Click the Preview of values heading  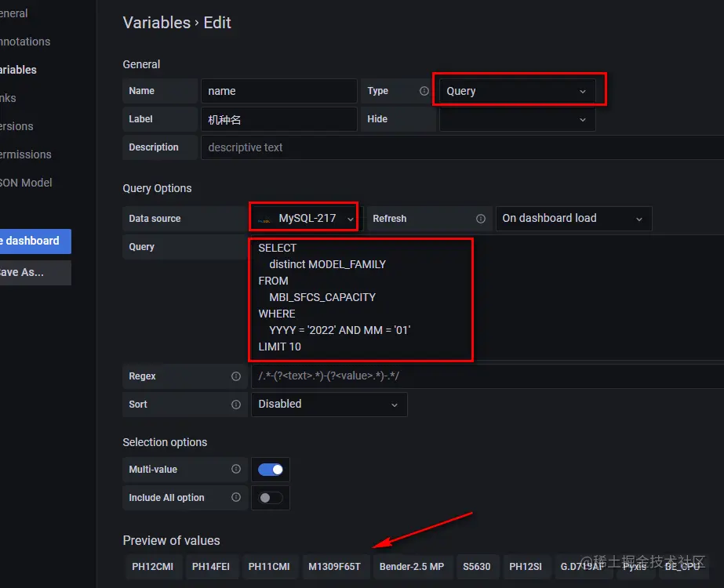[171, 540]
